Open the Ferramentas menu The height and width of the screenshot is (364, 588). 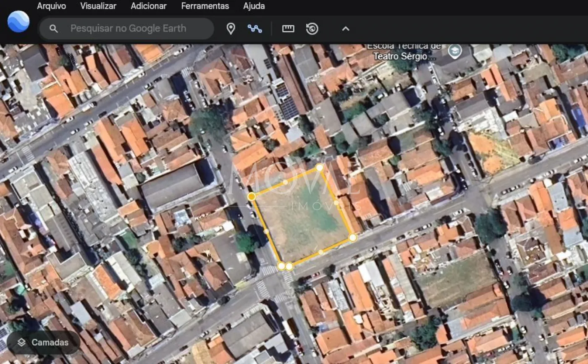(205, 6)
